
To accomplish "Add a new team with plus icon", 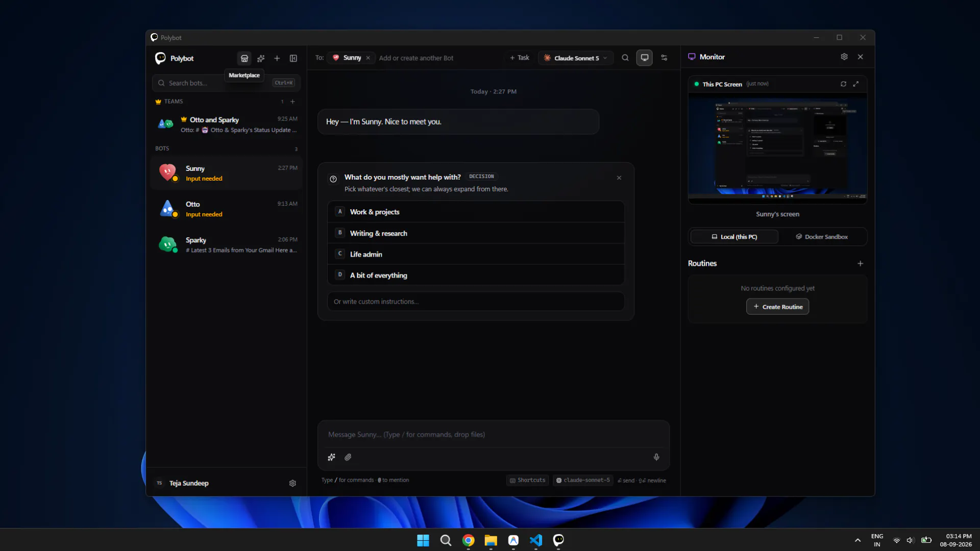I will click(x=293, y=102).
